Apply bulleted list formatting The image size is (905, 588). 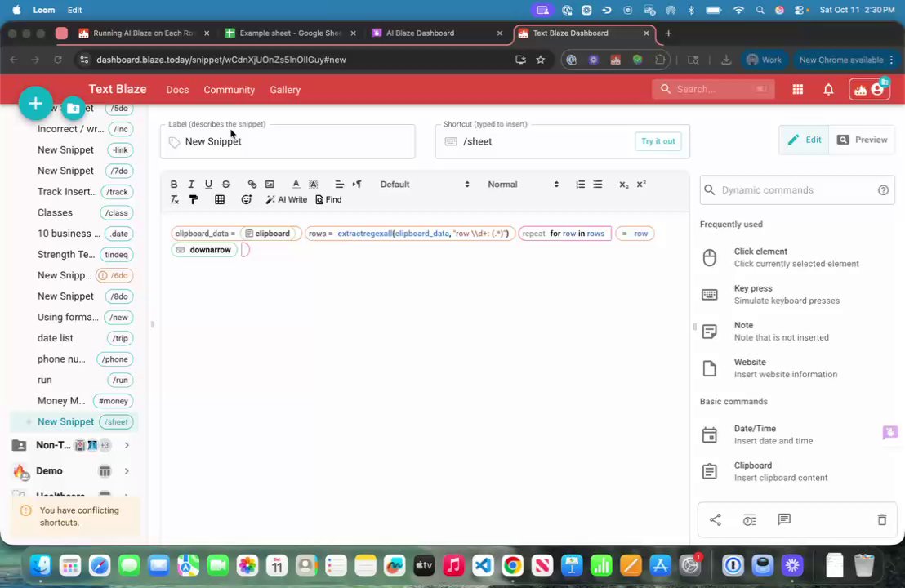tap(597, 184)
